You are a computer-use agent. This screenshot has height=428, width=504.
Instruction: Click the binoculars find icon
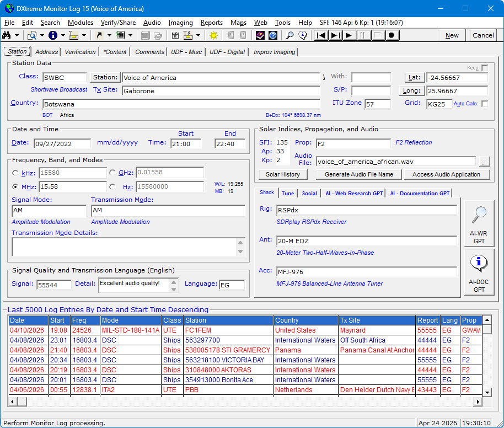8,35
